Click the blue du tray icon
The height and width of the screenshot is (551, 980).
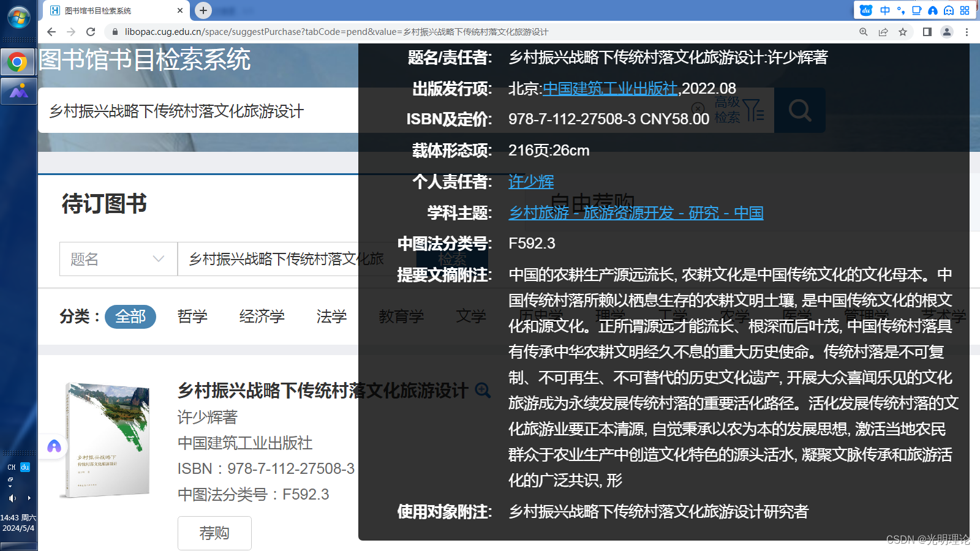(25, 467)
